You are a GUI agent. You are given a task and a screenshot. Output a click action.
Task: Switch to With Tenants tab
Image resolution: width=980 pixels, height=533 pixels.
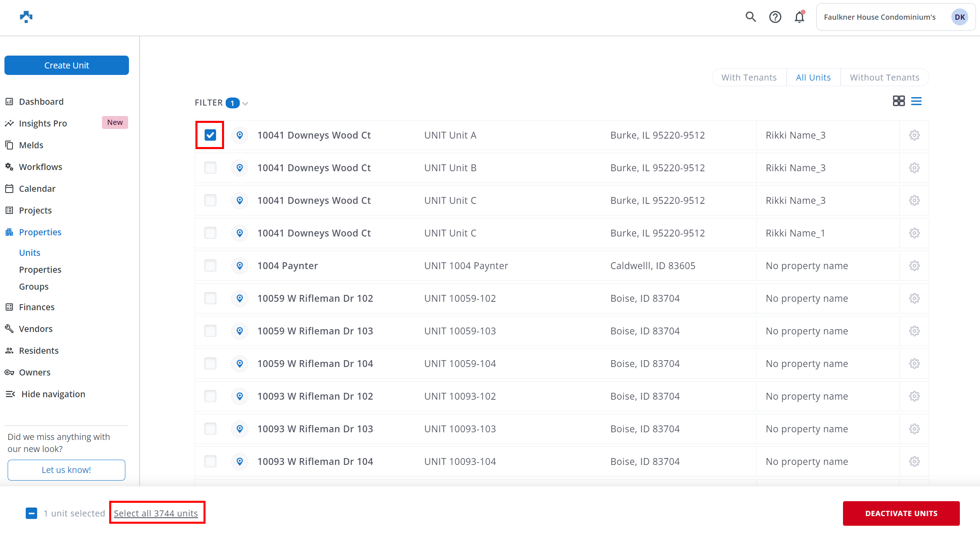749,77
